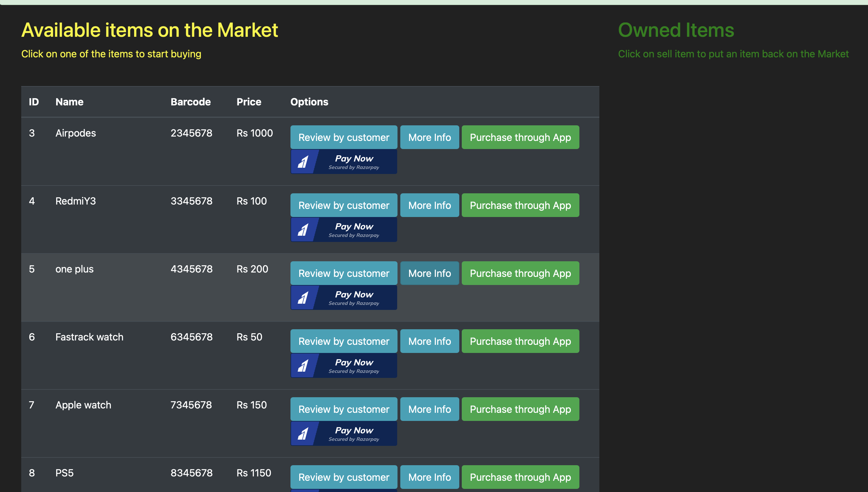Click the Airpodes item name
Image resolution: width=868 pixels, height=492 pixels.
coord(76,133)
